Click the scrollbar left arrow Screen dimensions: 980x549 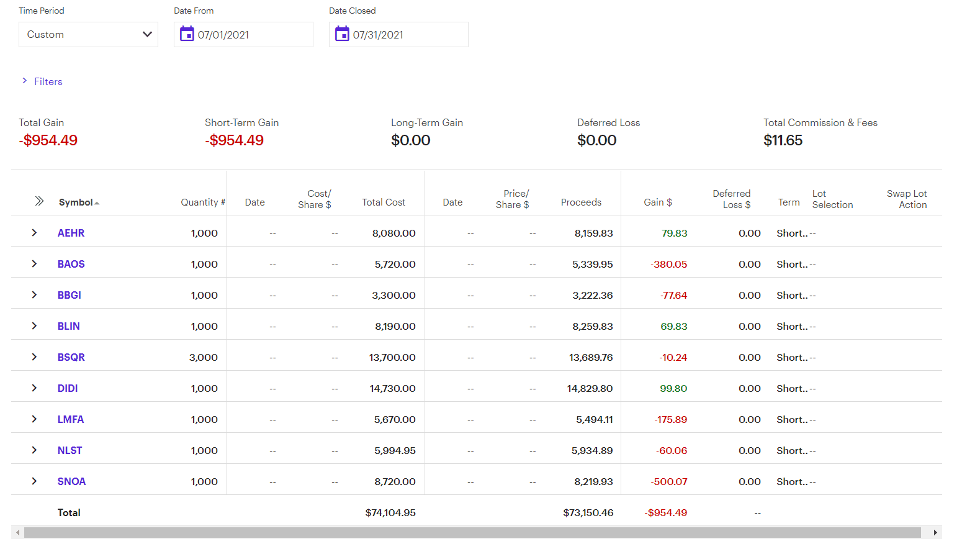coord(18,533)
